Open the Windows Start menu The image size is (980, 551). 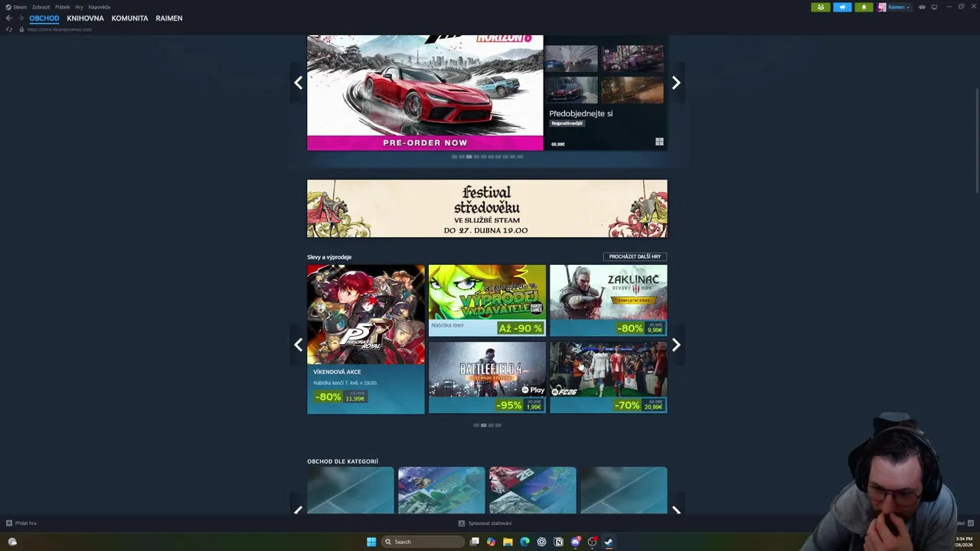tap(371, 542)
